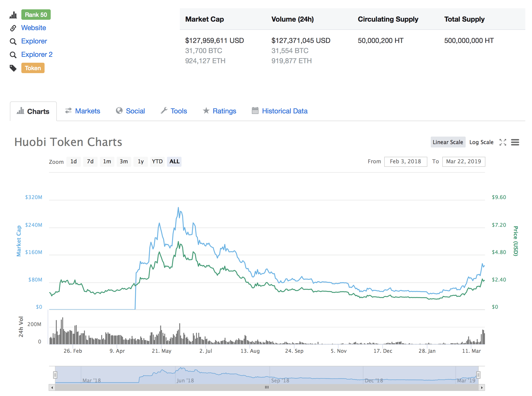Click the star icon on Ratings tab
Viewport: 532px width, 396px height.
tap(206, 110)
